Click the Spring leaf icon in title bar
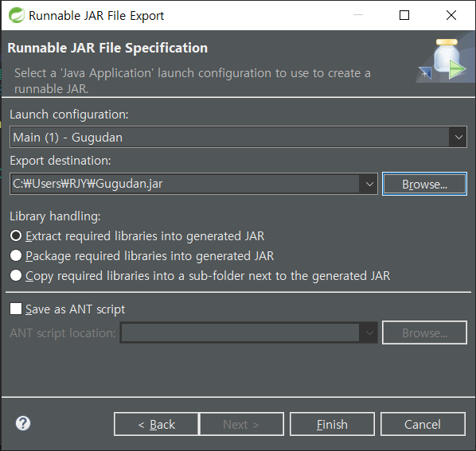This screenshot has width=476, height=451. 17,15
